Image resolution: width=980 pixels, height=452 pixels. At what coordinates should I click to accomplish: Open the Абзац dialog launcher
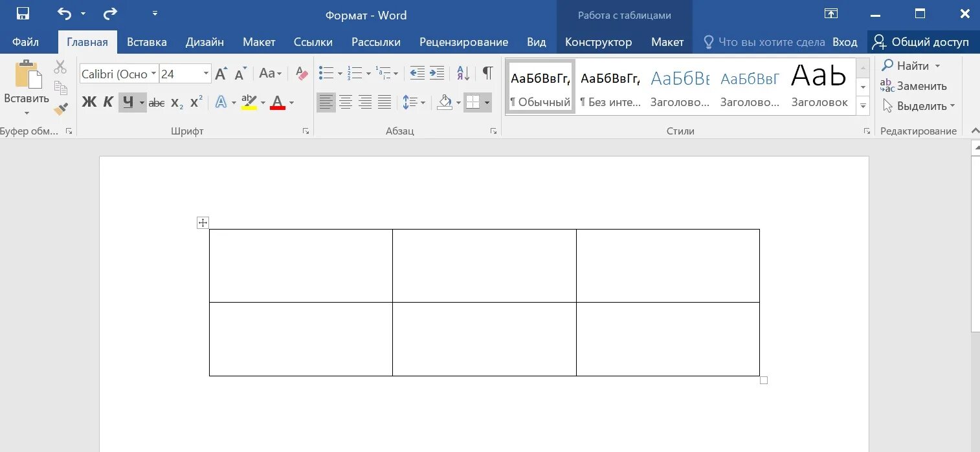coord(493,131)
